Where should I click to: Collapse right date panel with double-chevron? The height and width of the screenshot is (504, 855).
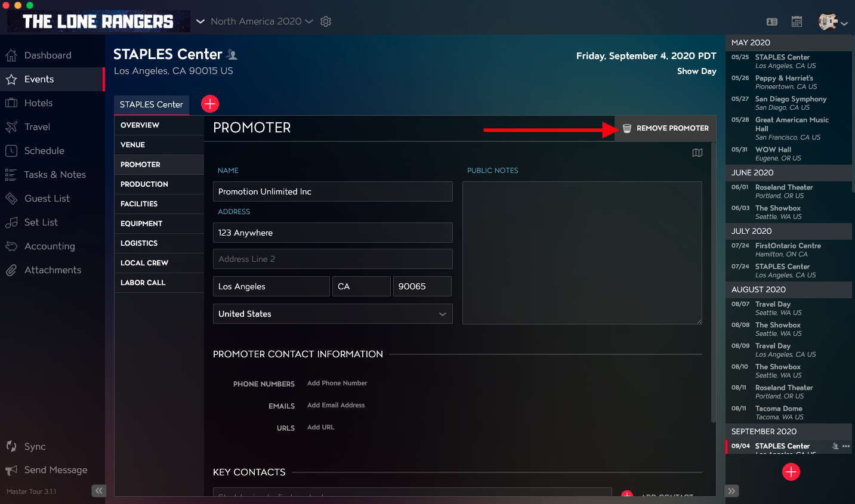(731, 491)
